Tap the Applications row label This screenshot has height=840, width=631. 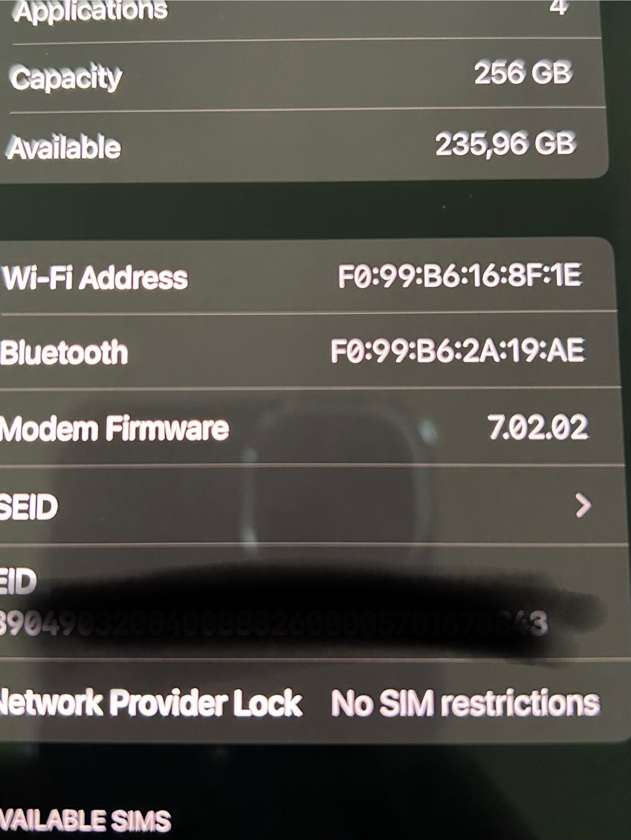[x=90, y=10]
